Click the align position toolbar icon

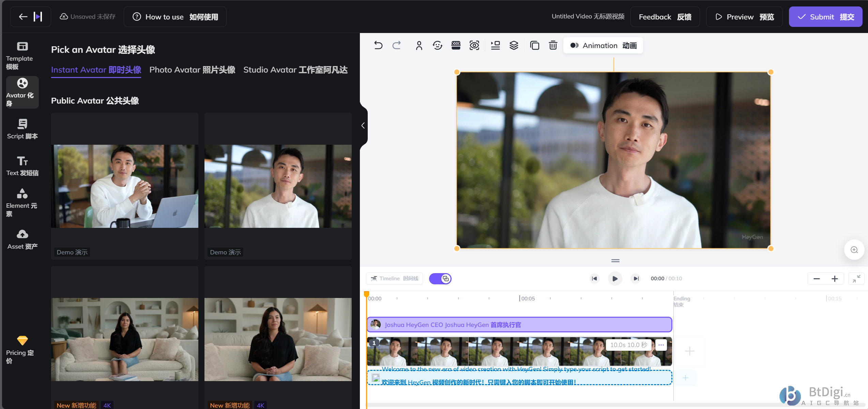(496, 45)
